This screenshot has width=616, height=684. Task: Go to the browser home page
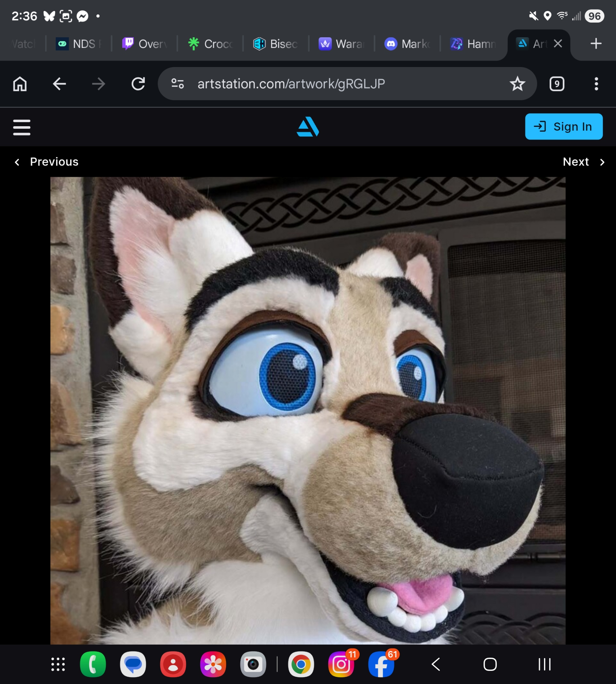coord(20,84)
